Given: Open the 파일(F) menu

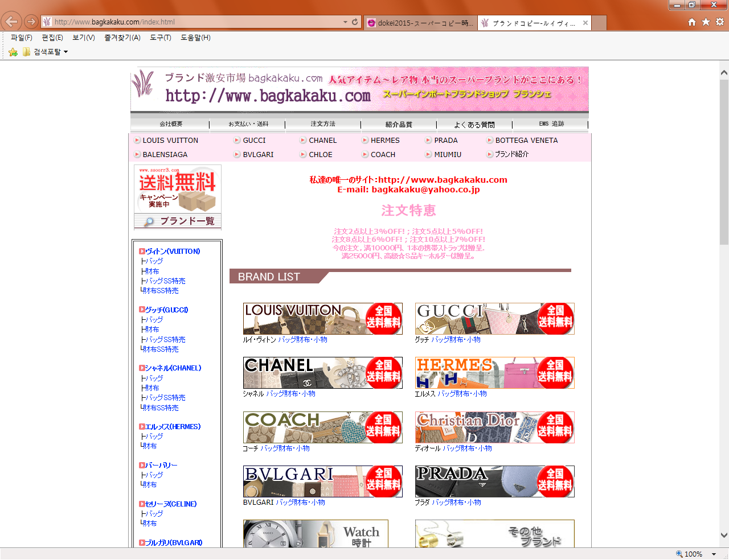Looking at the screenshot, I should [x=22, y=38].
